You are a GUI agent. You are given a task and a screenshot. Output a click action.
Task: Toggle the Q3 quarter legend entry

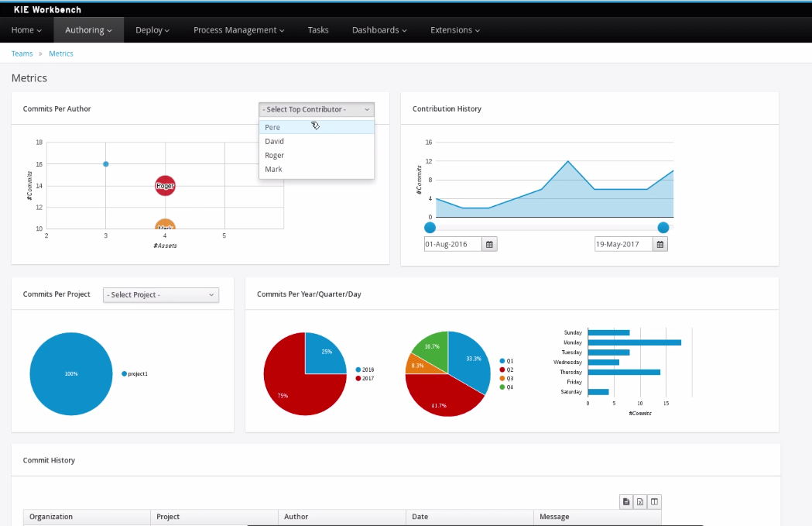pos(506,378)
